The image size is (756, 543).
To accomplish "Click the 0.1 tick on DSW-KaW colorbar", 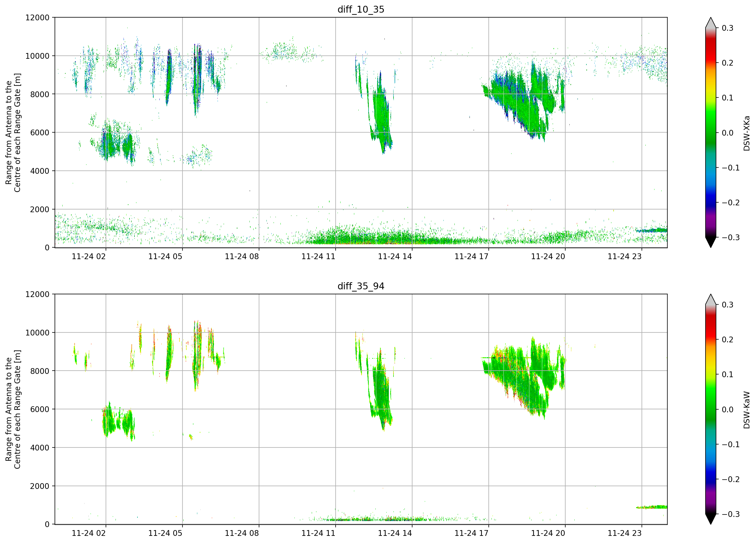I will [728, 374].
